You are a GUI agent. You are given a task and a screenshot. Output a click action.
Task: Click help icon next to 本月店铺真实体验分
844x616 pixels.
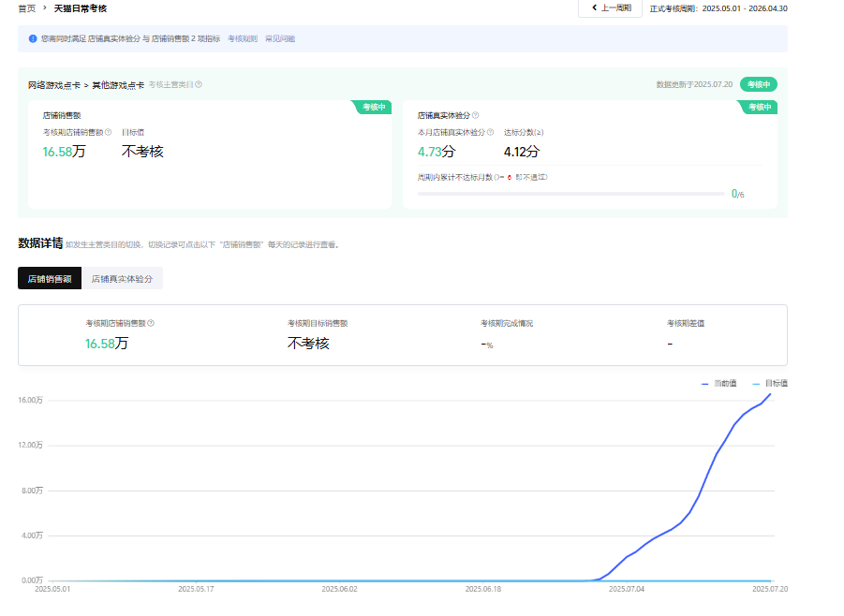pos(491,132)
